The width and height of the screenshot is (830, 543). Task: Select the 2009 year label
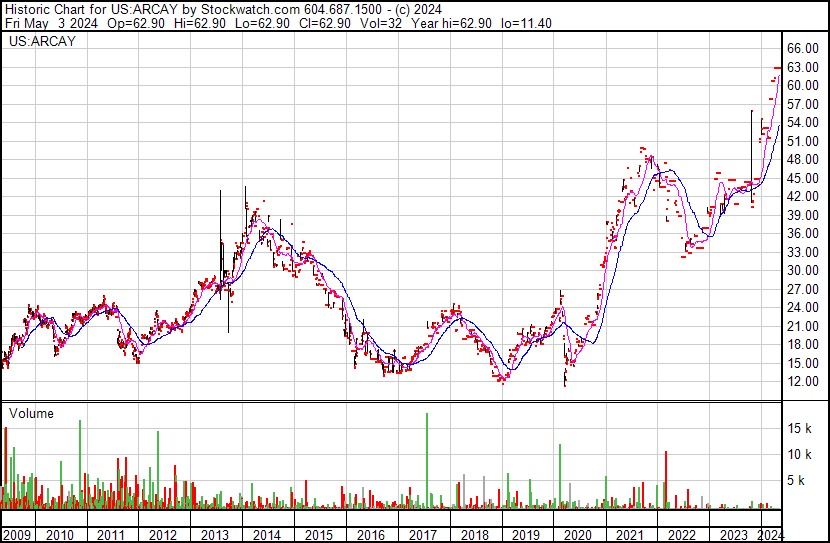16,535
